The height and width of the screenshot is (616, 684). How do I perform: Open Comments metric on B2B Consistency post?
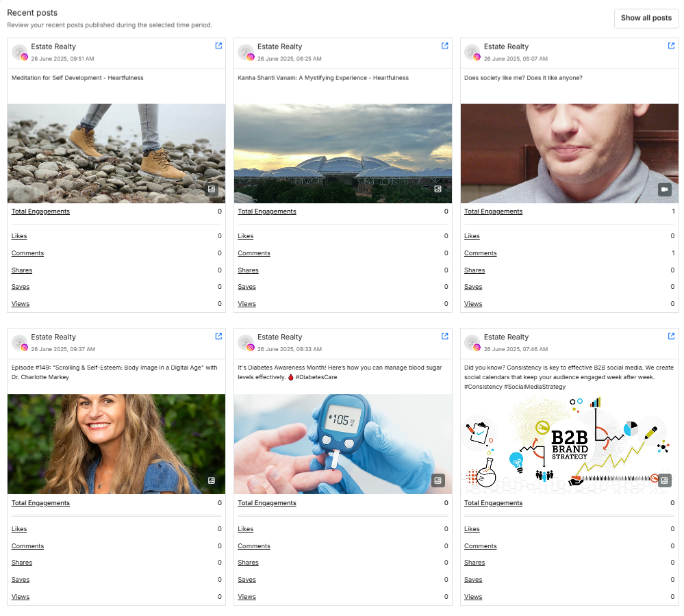[x=480, y=546]
